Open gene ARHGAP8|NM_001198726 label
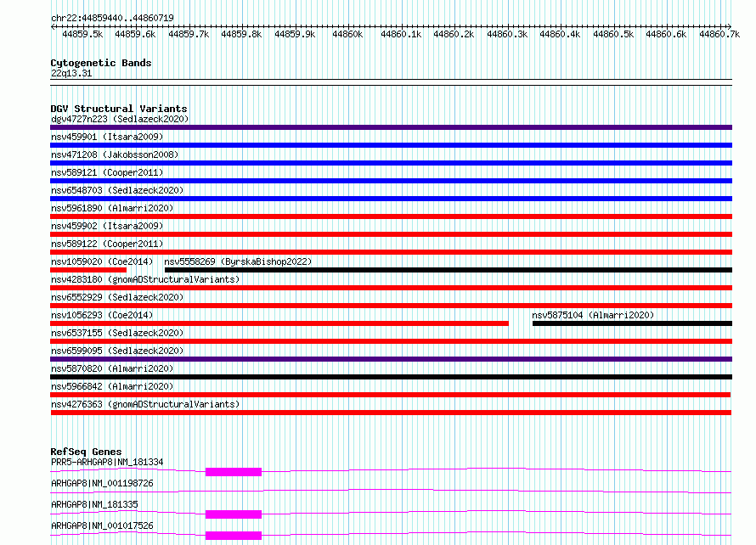756x545 pixels. tap(102, 483)
